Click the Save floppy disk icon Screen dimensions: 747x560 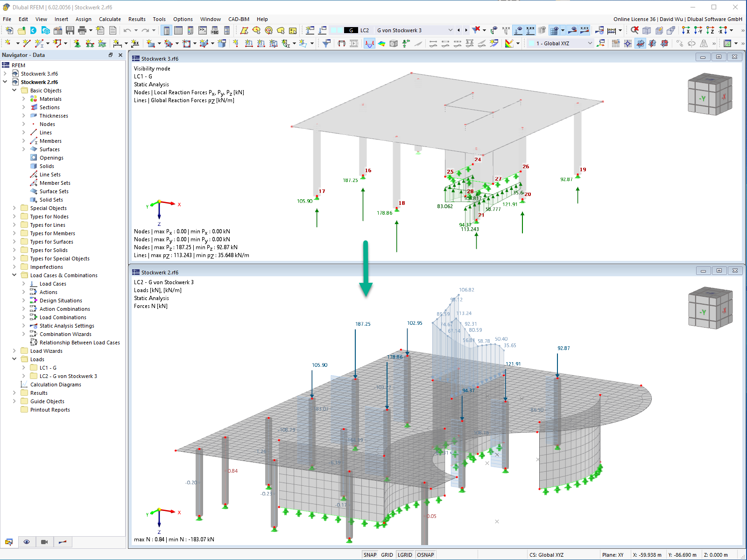click(70, 30)
